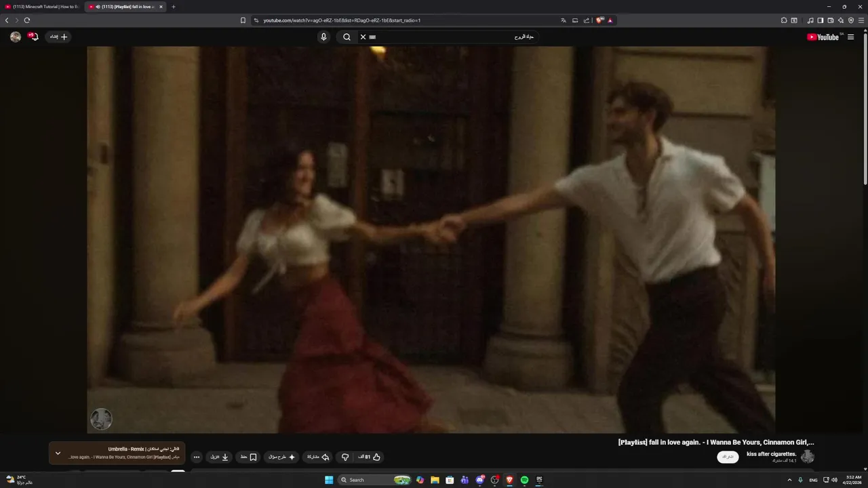Open the ENG language switcher
Screen dimensions: 868x488
coord(813,480)
